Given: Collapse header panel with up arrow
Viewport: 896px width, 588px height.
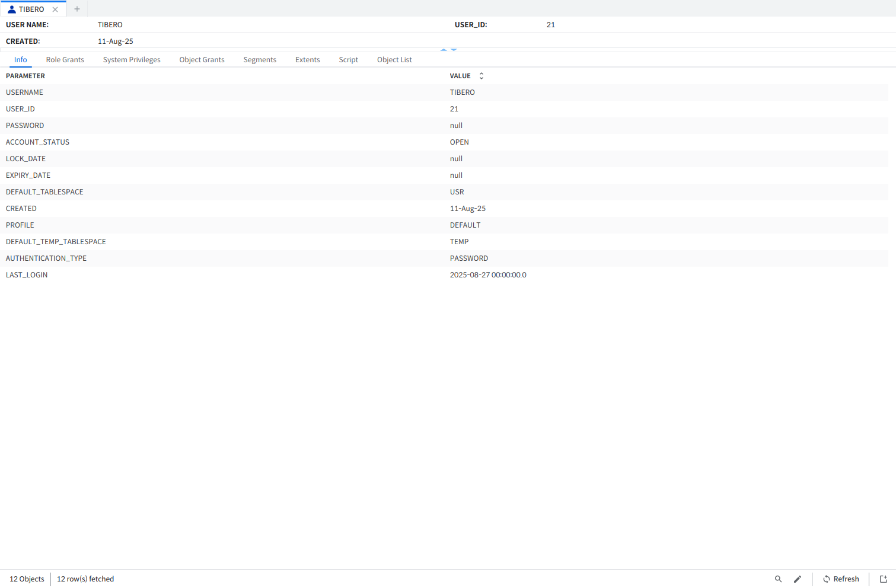Looking at the screenshot, I should tap(444, 50).
